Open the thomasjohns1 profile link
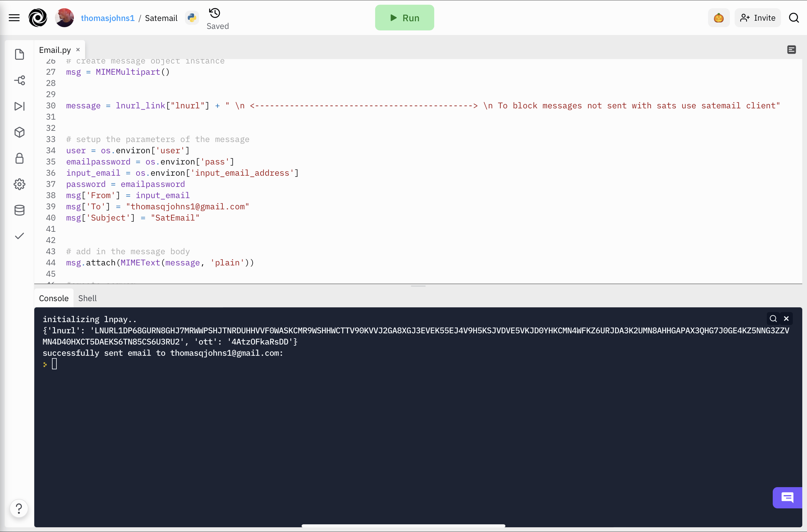The height and width of the screenshot is (532, 807). [108, 18]
